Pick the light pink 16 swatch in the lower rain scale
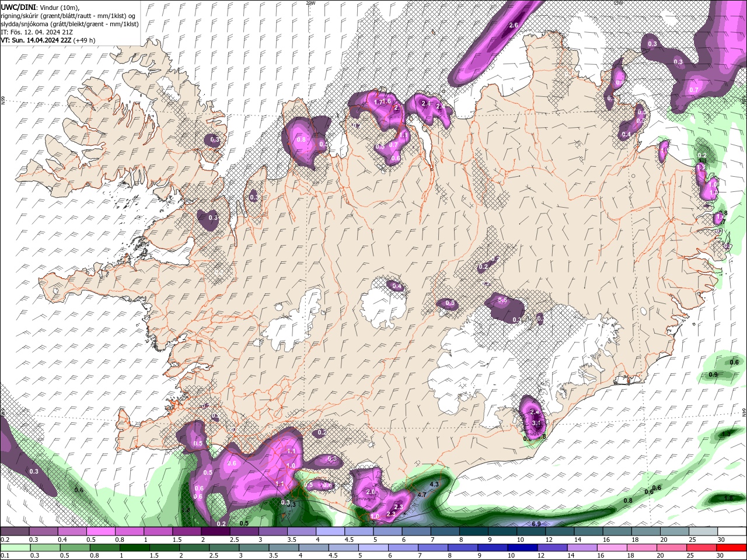Viewport: 747px width, 560px height. pos(612,548)
